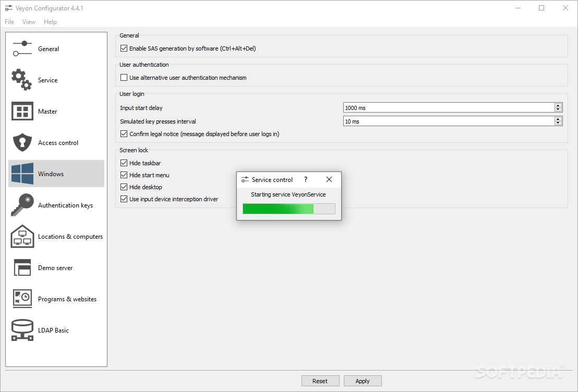This screenshot has width=578, height=392.
Task: Go to Authentication keys page label
Action: [x=65, y=205]
